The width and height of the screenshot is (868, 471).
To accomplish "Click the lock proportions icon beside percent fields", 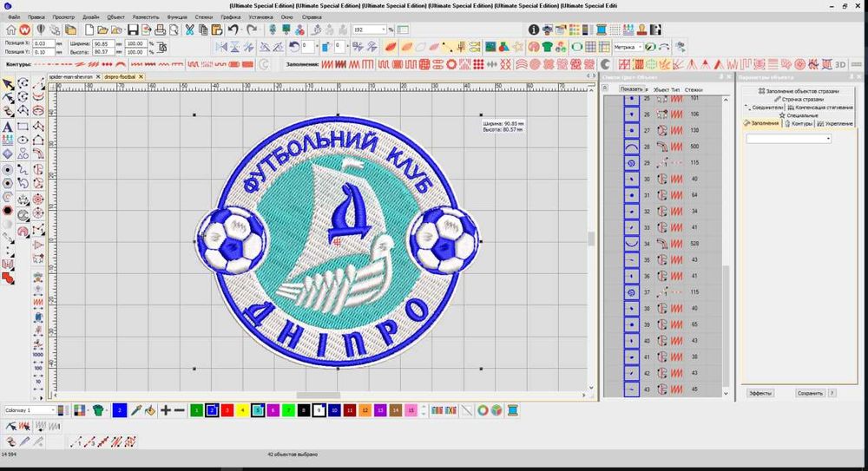I will coord(162,48).
